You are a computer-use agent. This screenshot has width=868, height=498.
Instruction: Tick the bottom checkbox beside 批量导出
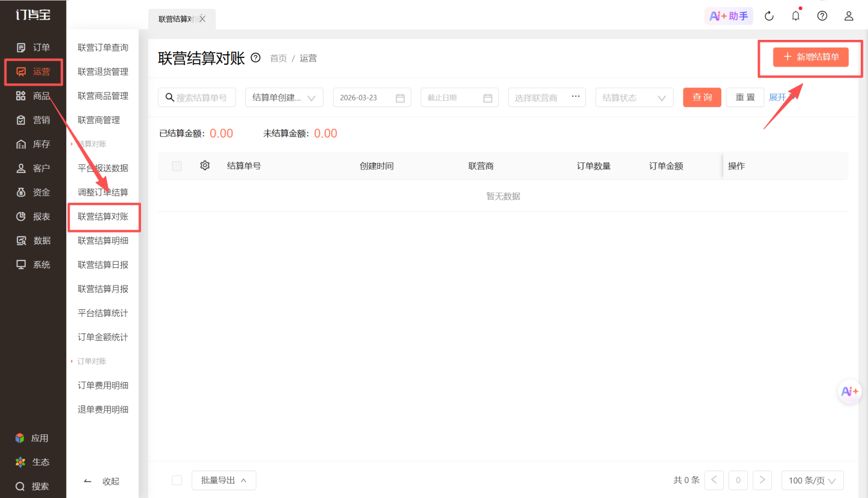pos(177,480)
